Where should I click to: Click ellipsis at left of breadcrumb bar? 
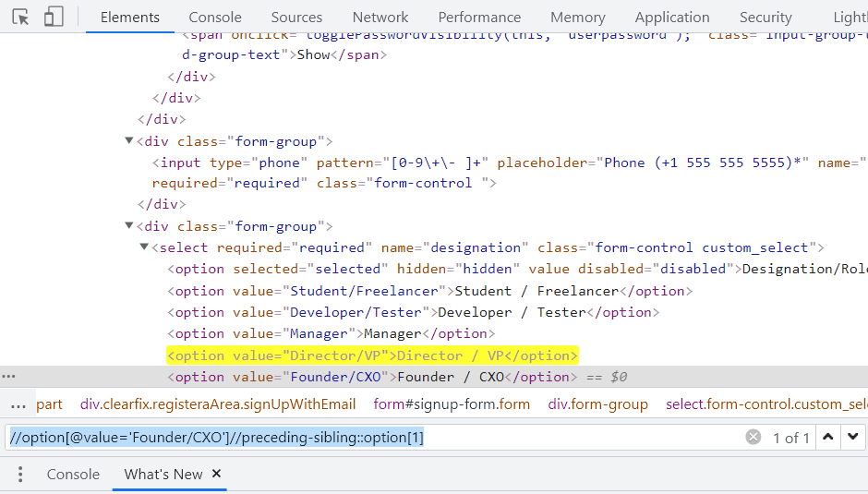[x=18, y=404]
